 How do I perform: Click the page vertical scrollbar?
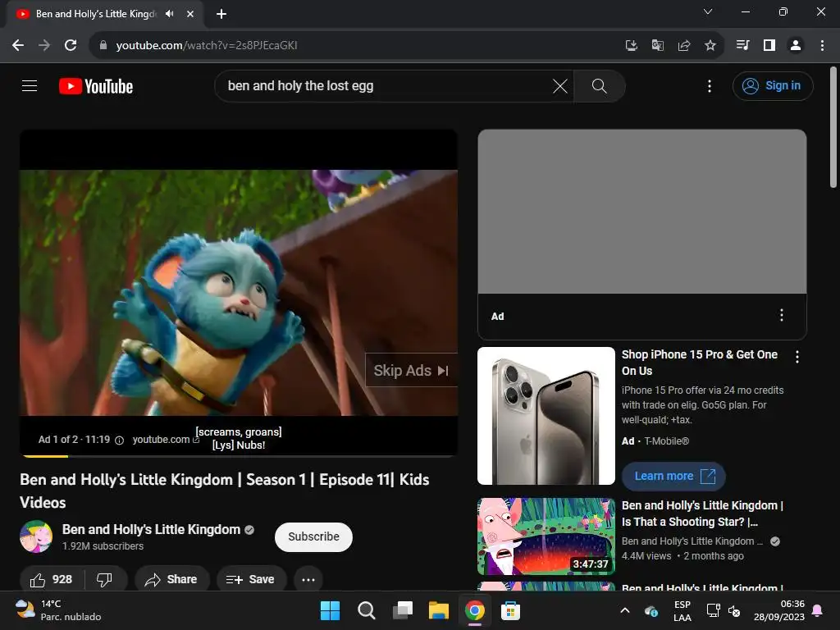coord(833,127)
